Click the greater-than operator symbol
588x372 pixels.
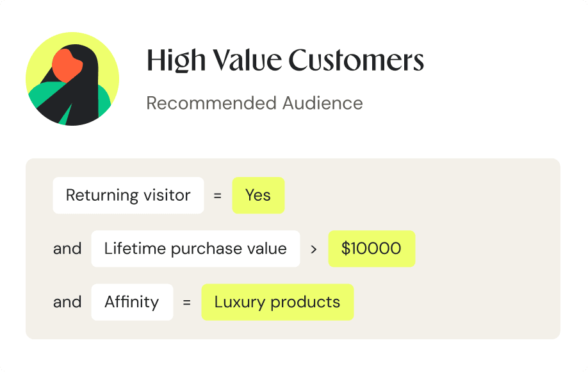314,249
